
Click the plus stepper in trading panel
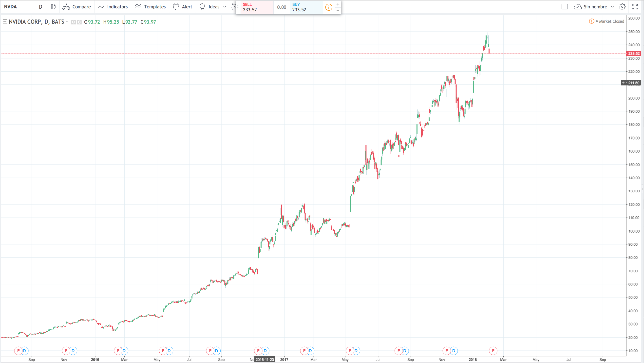[x=338, y=4]
